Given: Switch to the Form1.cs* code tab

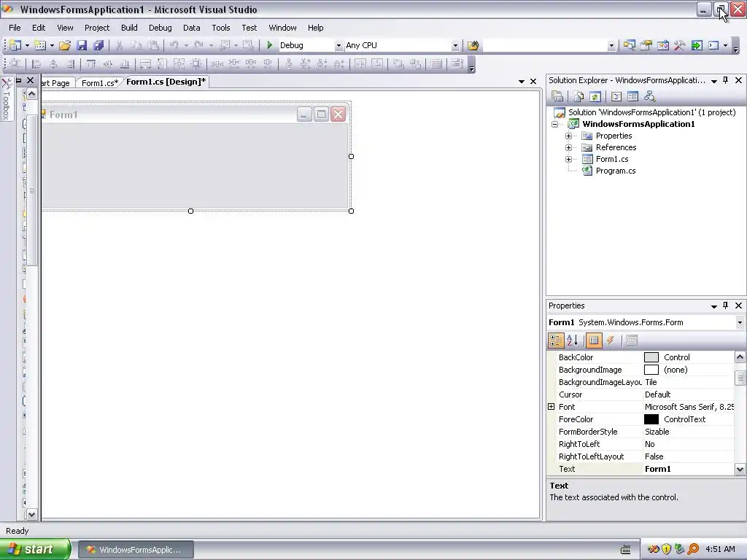Looking at the screenshot, I should coord(99,83).
